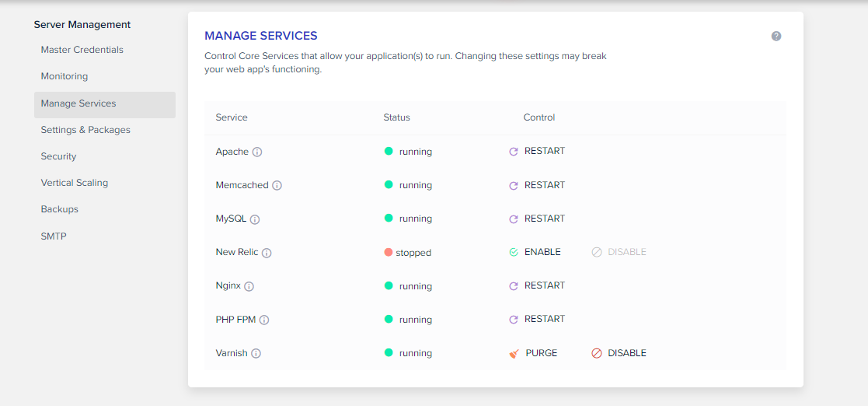Open the PHP FPM info icon
Image resolution: width=868 pixels, height=406 pixels.
click(264, 320)
